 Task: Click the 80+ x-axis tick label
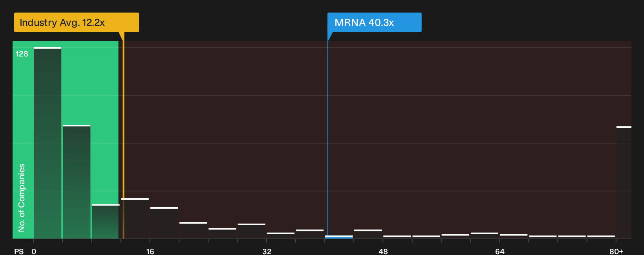click(x=616, y=251)
